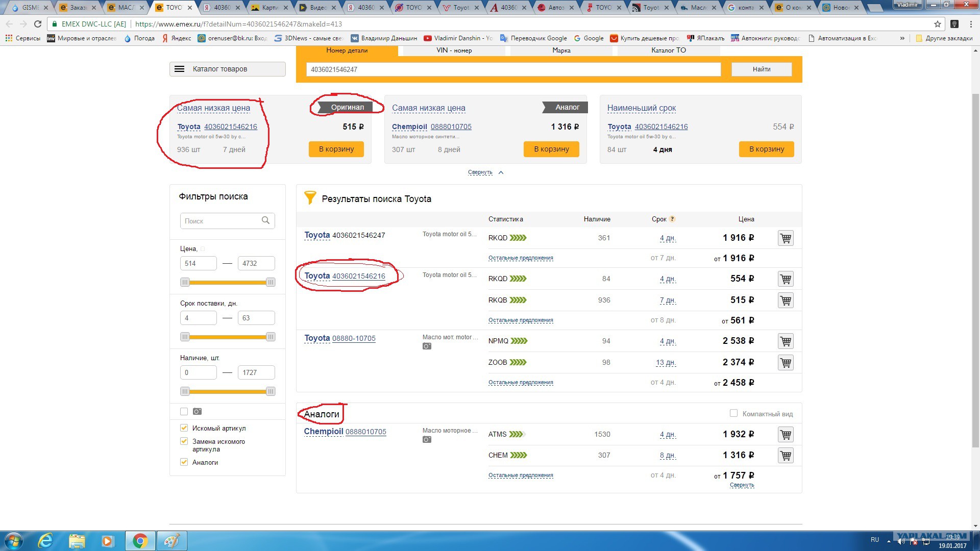
Task: Add the CHEM 1 316 ₽ offer to cart
Action: [786, 456]
